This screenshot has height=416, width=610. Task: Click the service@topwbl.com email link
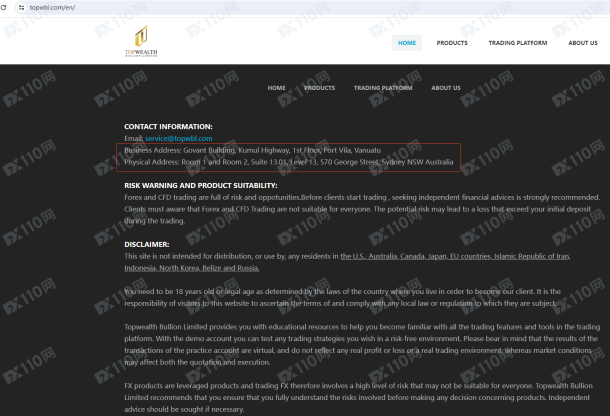pyautogui.click(x=179, y=139)
